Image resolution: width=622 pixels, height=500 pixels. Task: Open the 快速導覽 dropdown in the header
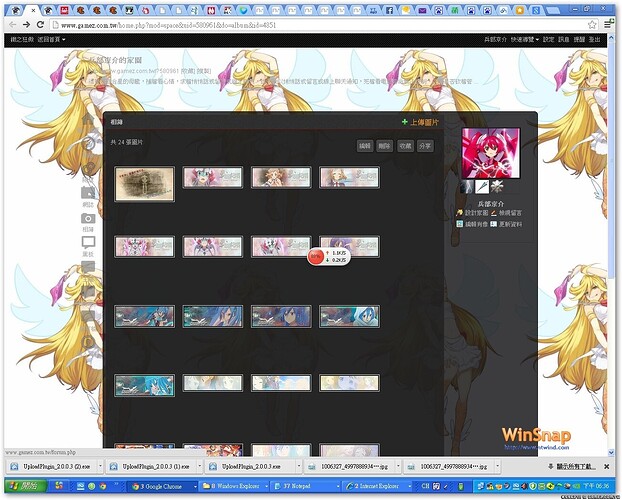tap(525, 39)
